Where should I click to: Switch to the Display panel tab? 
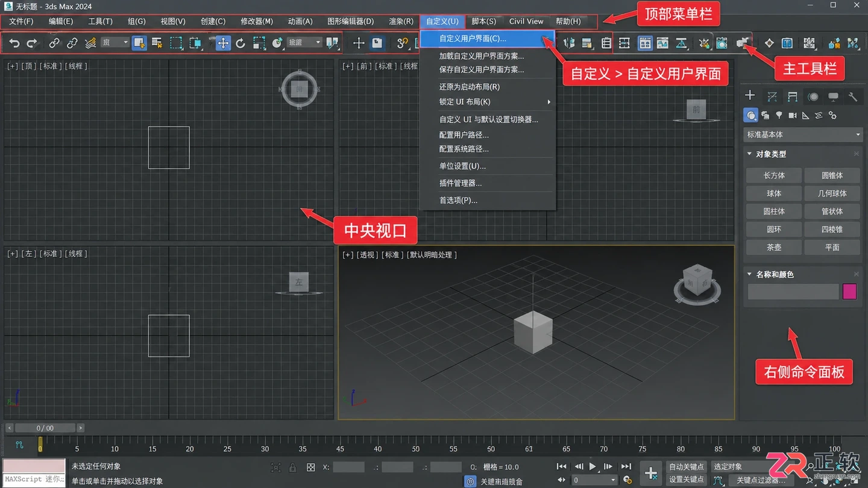pyautogui.click(x=833, y=96)
